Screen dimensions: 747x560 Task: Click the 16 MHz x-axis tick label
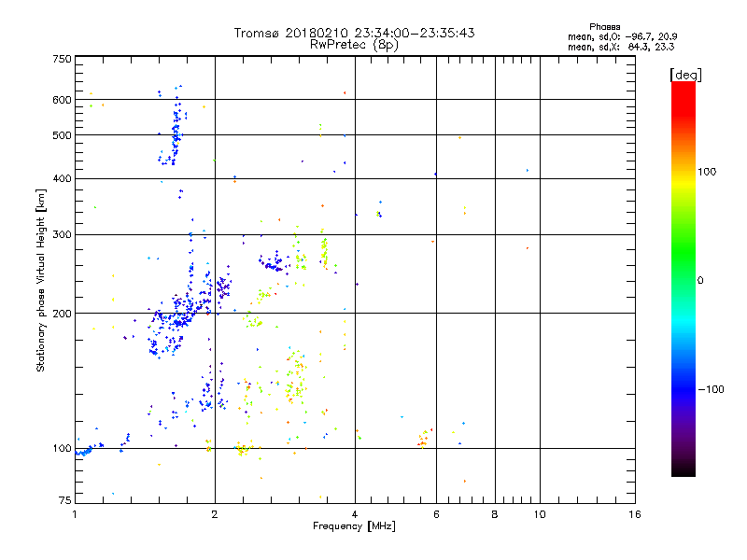click(x=635, y=514)
